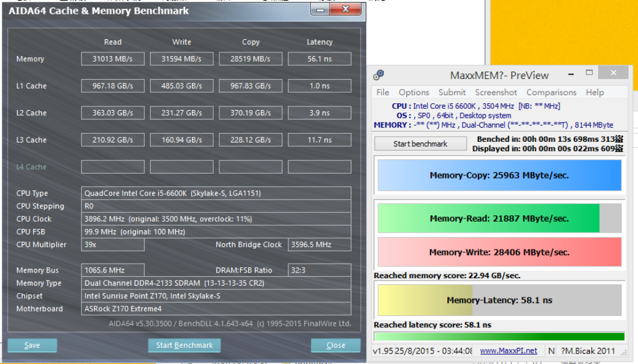Open the Screenshot menu in MaxxMEM
Image resolution: width=638 pixels, height=364 pixels.
pyautogui.click(x=496, y=92)
